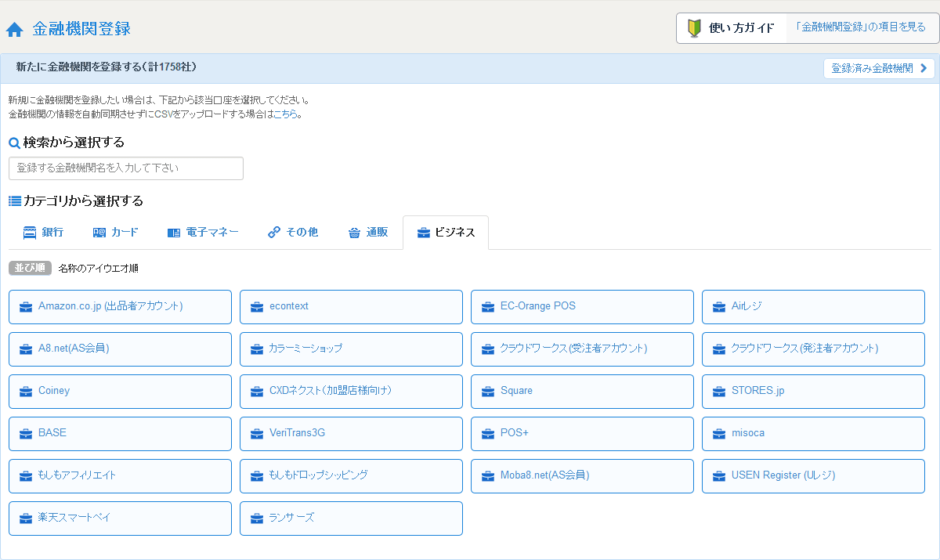Select もしもアフィリエイト service

click(120, 476)
